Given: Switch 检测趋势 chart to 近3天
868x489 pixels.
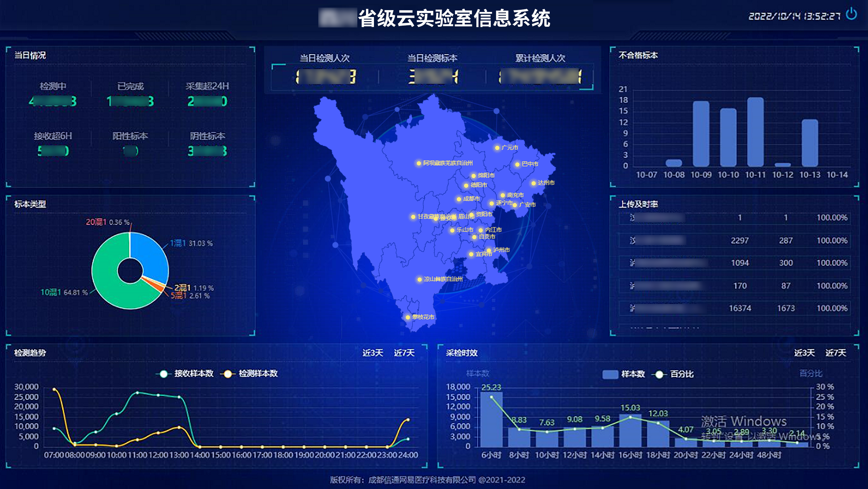Looking at the screenshot, I should 373,353.
